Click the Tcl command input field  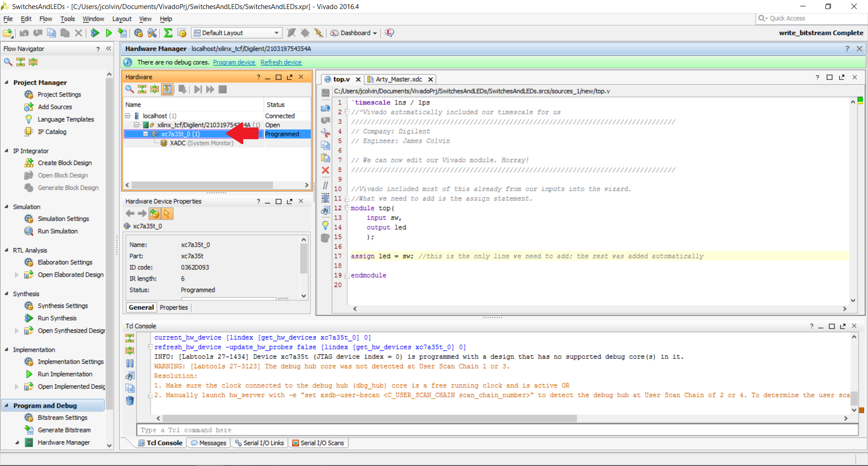pyautogui.click(x=497, y=430)
